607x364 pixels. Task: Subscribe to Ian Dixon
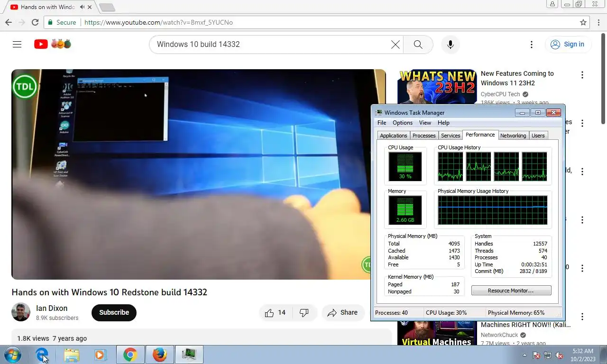click(114, 312)
